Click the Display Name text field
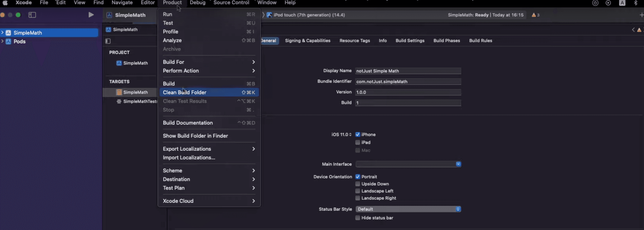The image size is (644, 230). 408,71
